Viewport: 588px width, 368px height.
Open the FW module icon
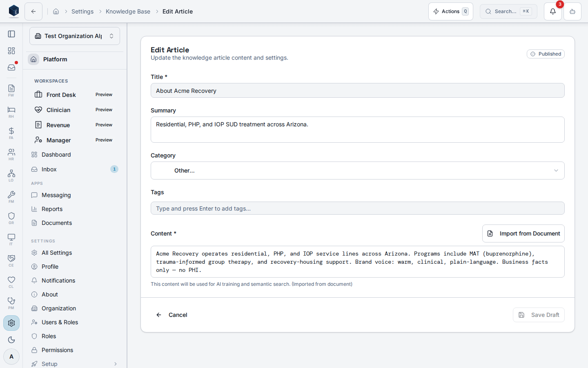[11, 90]
